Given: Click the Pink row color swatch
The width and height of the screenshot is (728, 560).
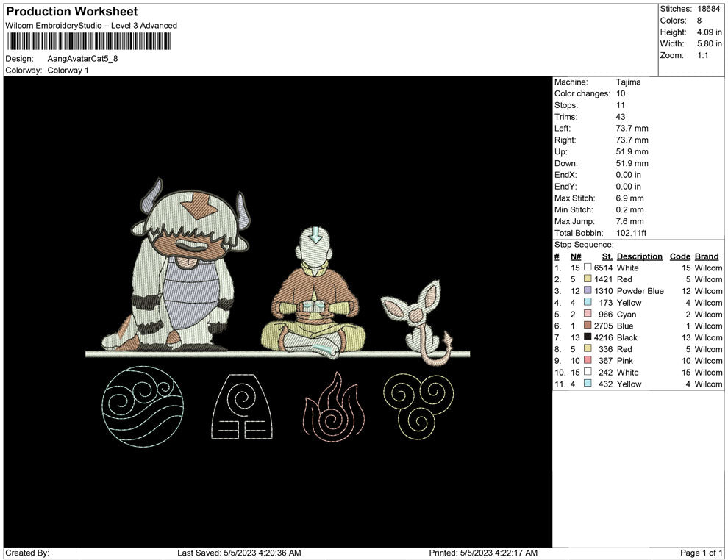Looking at the screenshot, I should [588, 360].
